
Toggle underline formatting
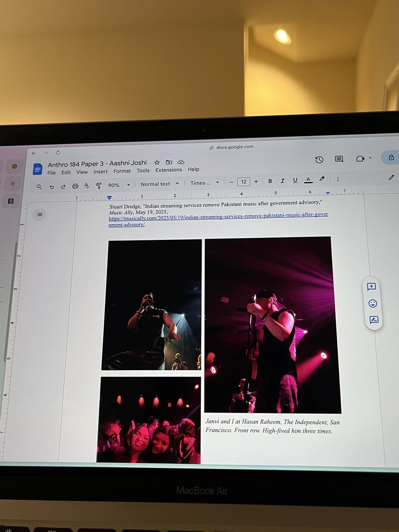coord(295,180)
